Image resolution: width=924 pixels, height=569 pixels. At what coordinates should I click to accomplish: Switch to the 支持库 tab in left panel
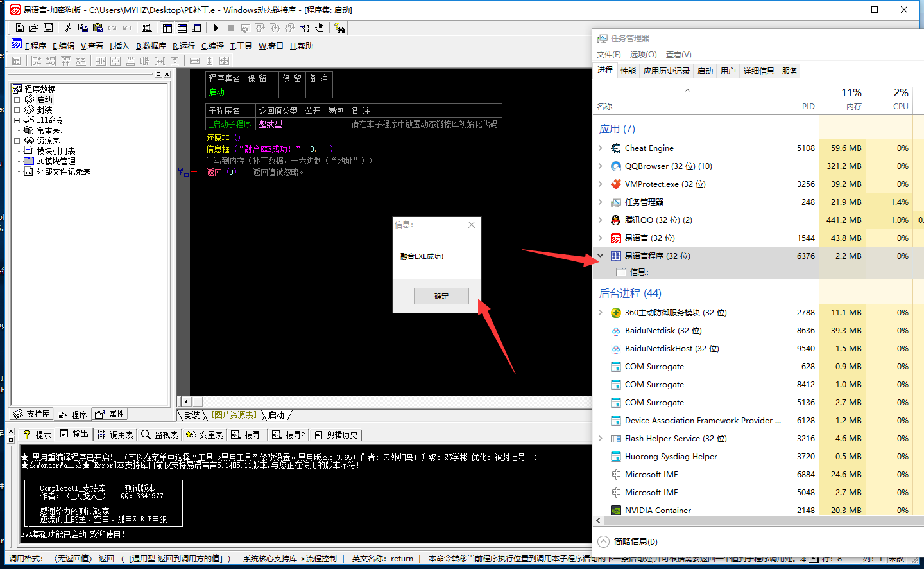(31, 414)
